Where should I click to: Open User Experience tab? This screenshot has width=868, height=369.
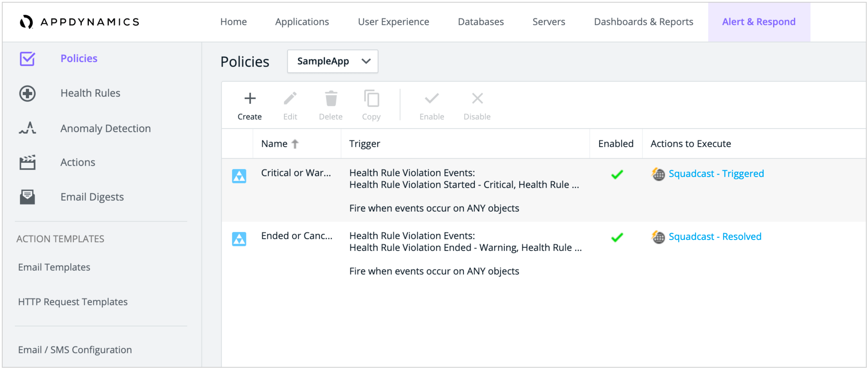pyautogui.click(x=393, y=22)
